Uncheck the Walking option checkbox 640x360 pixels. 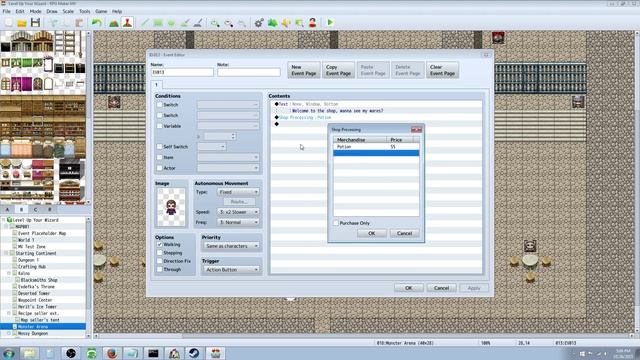[x=160, y=244]
